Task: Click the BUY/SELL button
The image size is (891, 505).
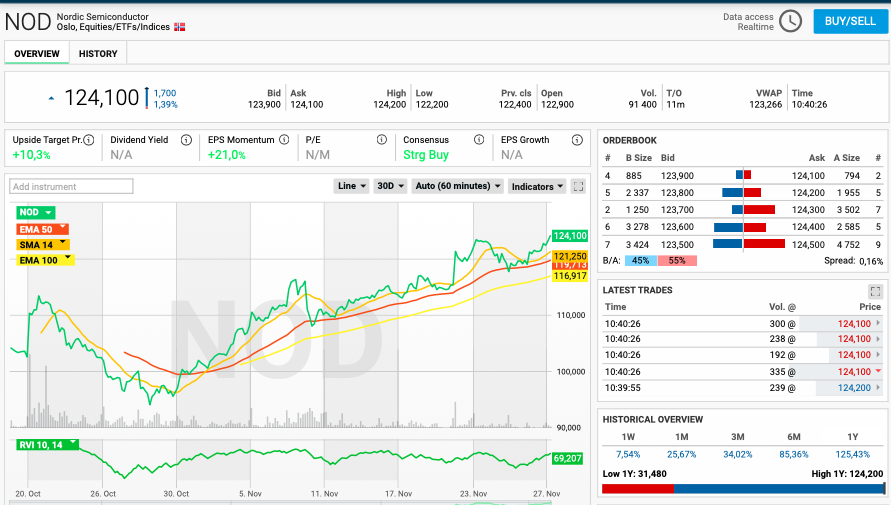Action: [850, 21]
